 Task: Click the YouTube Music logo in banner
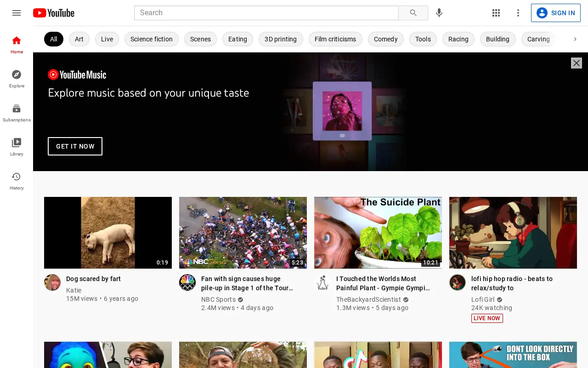pyautogui.click(x=77, y=75)
